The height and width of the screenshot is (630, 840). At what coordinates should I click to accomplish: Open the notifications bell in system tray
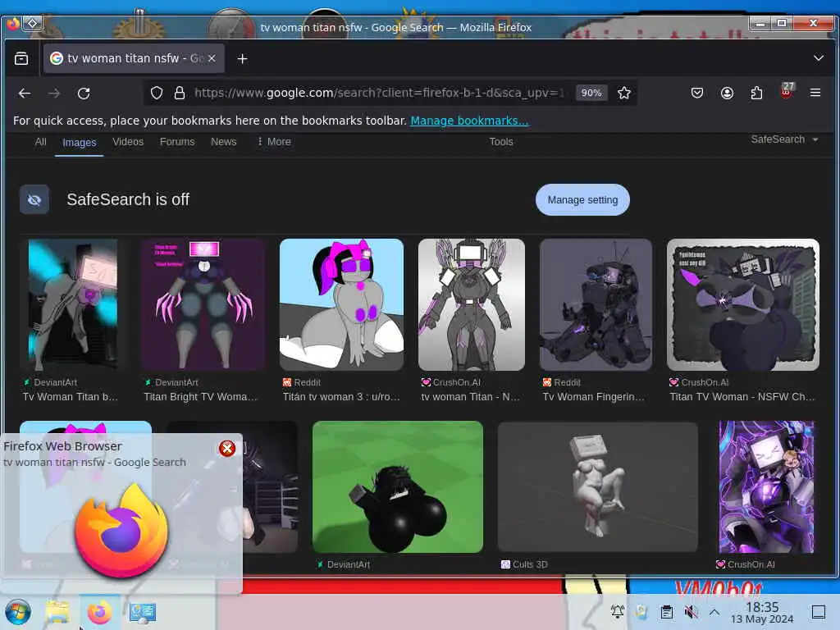pyautogui.click(x=617, y=611)
